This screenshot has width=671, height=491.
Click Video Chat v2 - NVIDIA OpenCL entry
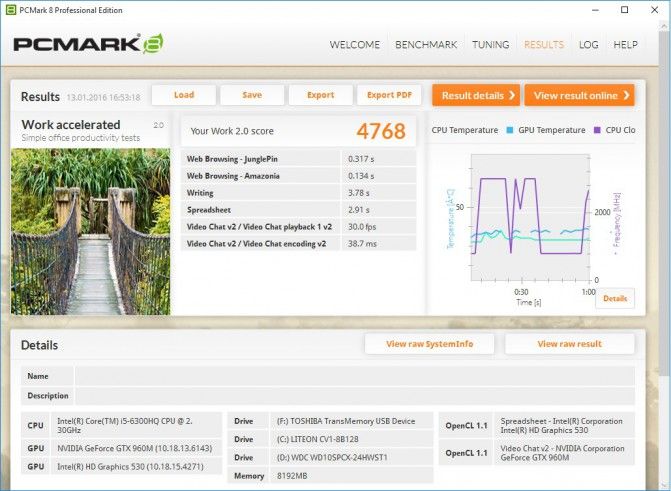tap(564, 453)
